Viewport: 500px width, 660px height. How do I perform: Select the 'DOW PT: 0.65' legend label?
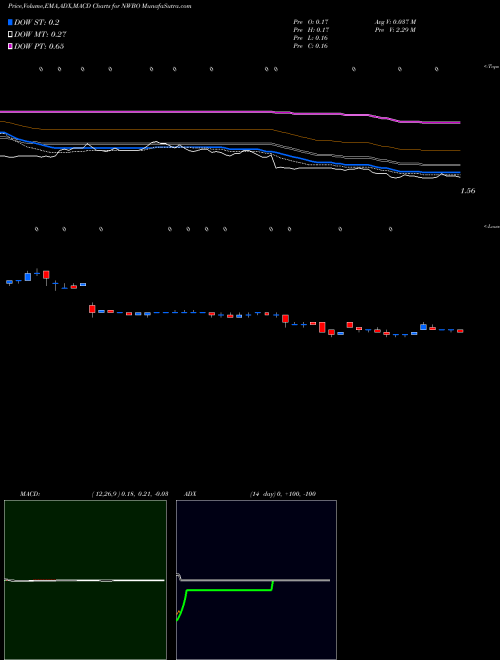(39, 46)
